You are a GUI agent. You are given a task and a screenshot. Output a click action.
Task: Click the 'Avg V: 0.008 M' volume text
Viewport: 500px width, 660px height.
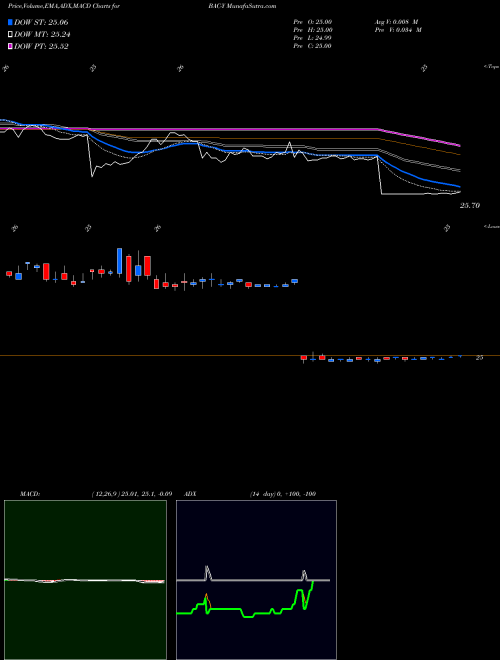click(x=397, y=22)
